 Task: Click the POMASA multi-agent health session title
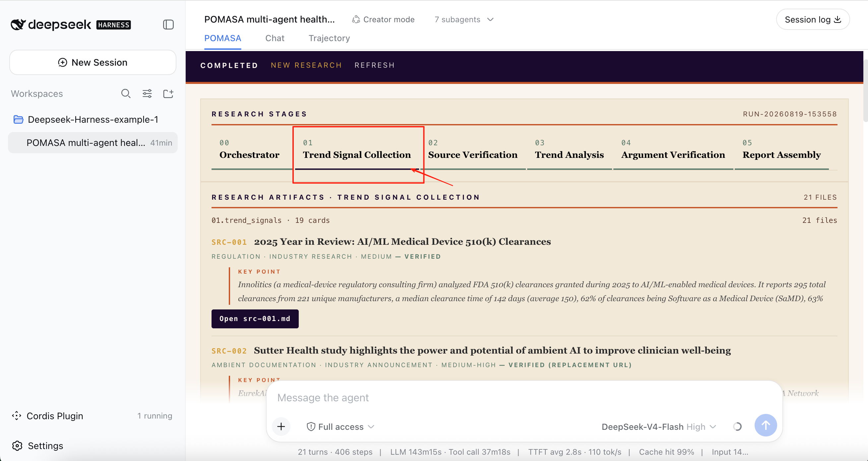click(270, 20)
